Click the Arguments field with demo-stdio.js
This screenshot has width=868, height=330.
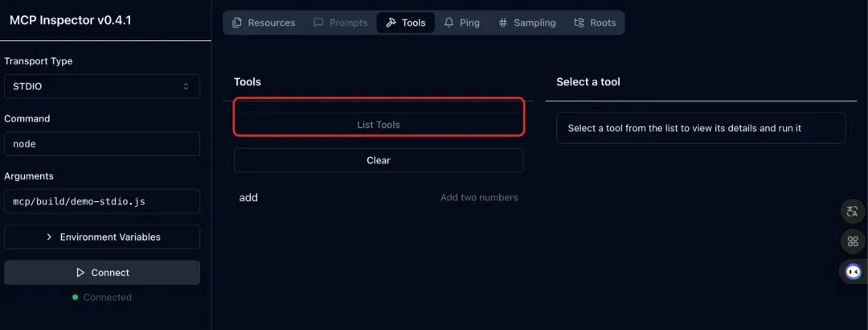point(102,201)
